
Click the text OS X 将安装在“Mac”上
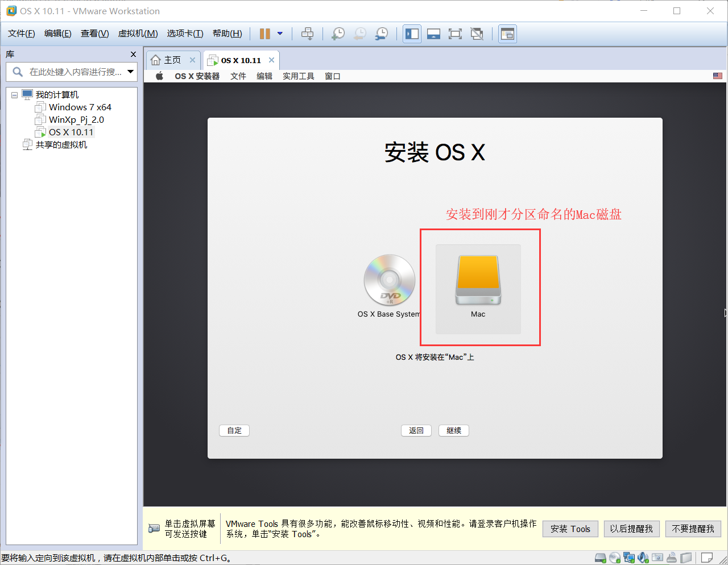pyautogui.click(x=435, y=358)
